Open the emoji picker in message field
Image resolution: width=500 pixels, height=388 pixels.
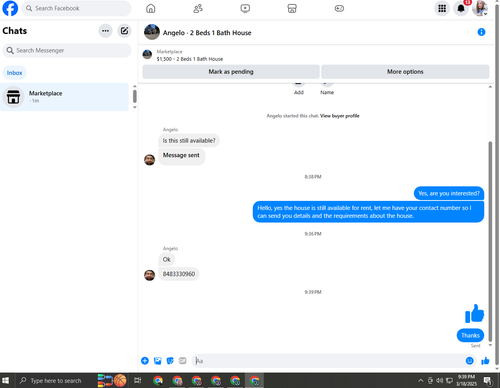tap(469, 361)
